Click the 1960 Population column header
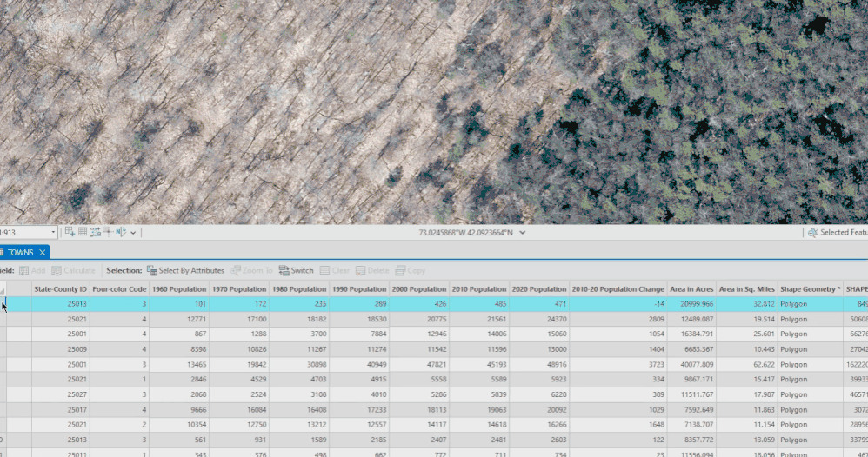Viewport: 868px width, 457px height. (179, 289)
